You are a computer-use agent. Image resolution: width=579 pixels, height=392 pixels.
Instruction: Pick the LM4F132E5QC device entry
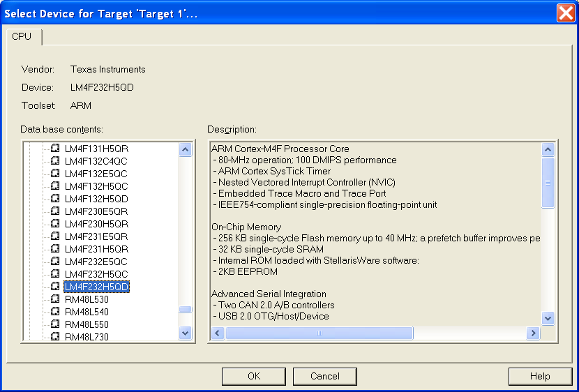click(x=96, y=174)
